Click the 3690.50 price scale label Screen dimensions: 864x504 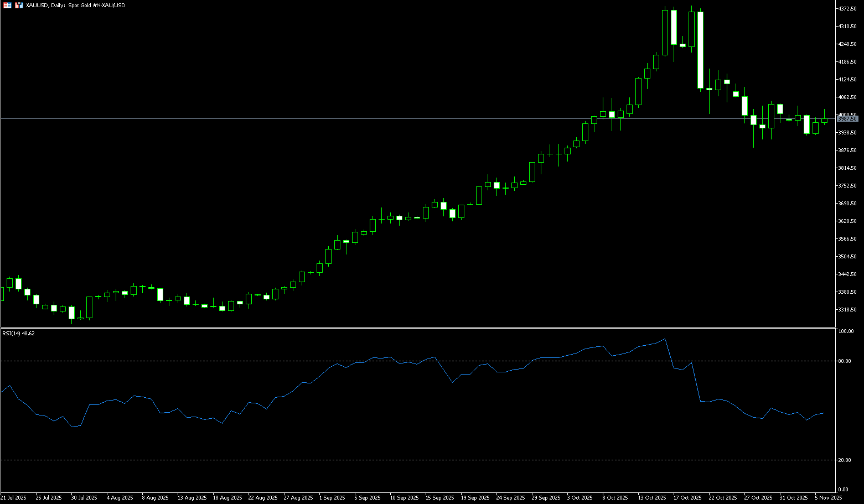tap(847, 204)
